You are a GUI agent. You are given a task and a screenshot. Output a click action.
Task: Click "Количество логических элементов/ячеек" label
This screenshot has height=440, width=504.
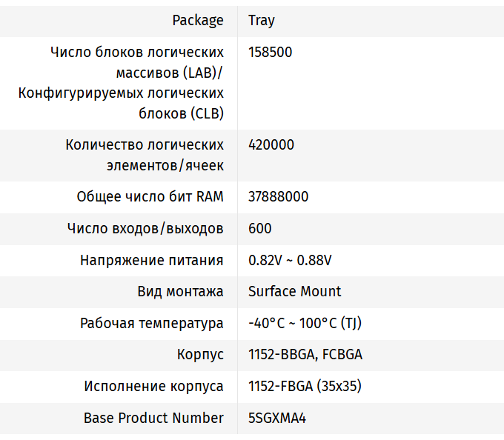145,155
